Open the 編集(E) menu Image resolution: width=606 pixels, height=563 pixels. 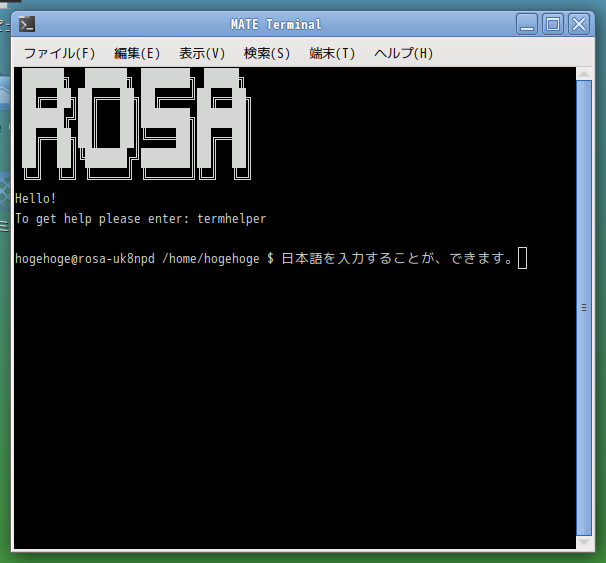coord(137,53)
